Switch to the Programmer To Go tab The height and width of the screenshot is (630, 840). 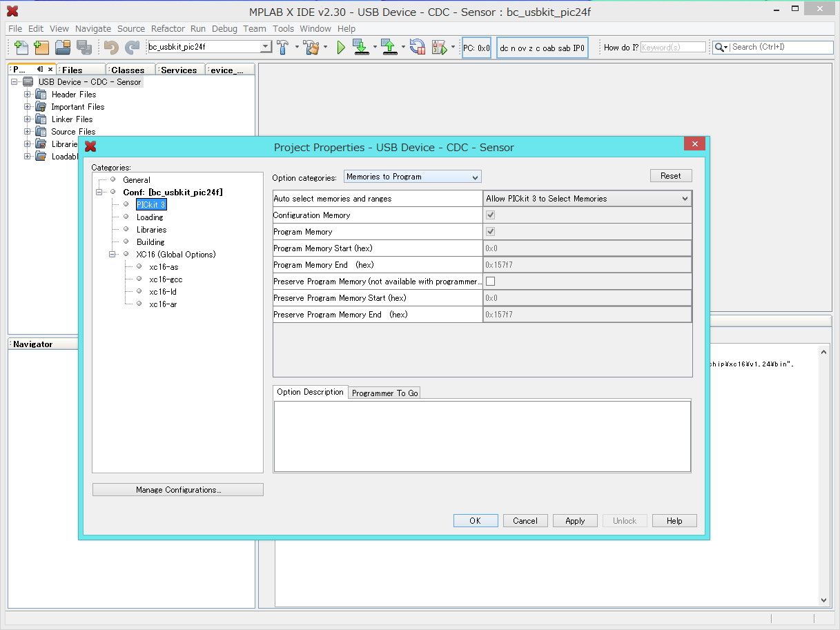point(384,393)
